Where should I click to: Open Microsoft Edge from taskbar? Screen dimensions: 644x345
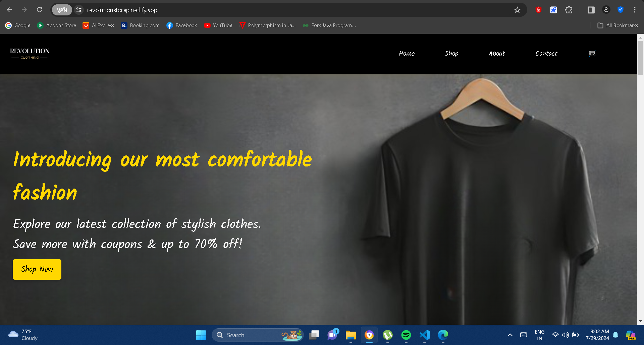443,335
